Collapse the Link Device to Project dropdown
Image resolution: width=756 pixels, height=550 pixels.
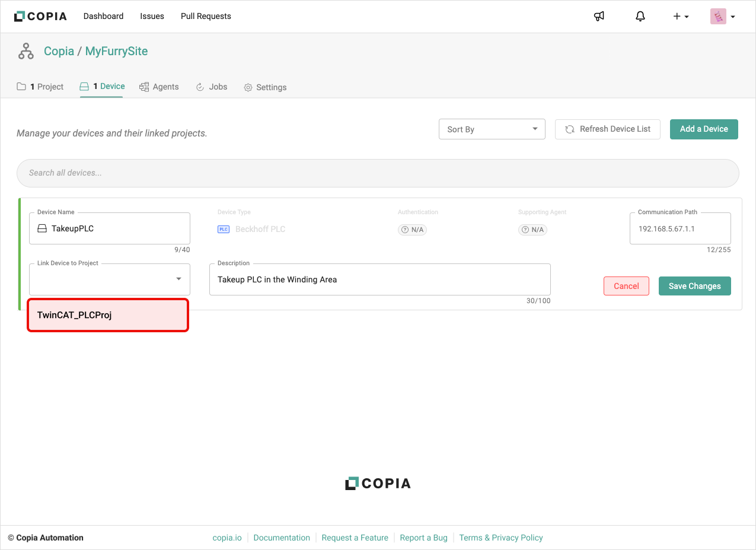tap(178, 279)
